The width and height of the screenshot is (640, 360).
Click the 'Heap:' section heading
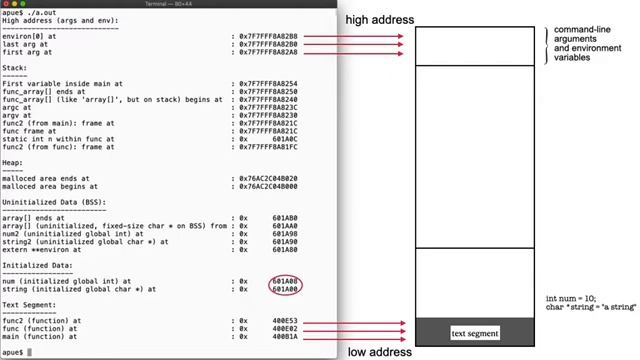[x=13, y=163]
